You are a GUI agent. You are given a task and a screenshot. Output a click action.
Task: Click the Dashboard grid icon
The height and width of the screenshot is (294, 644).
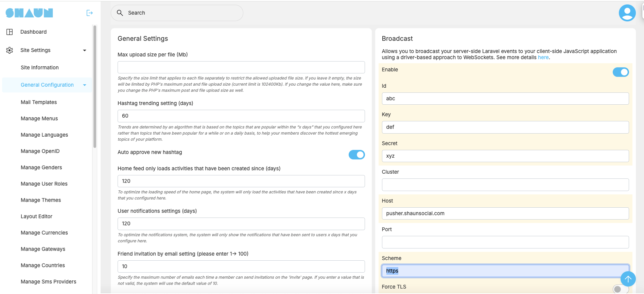click(10, 32)
